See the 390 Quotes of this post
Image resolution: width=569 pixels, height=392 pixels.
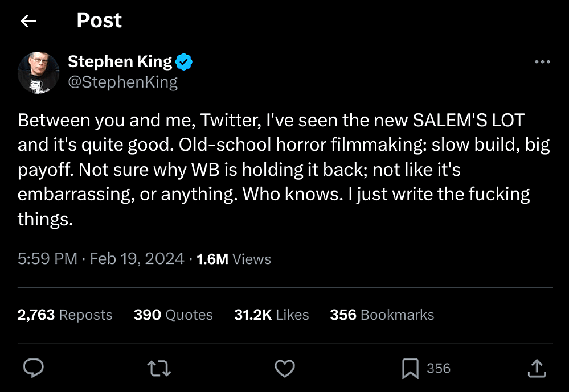click(173, 315)
